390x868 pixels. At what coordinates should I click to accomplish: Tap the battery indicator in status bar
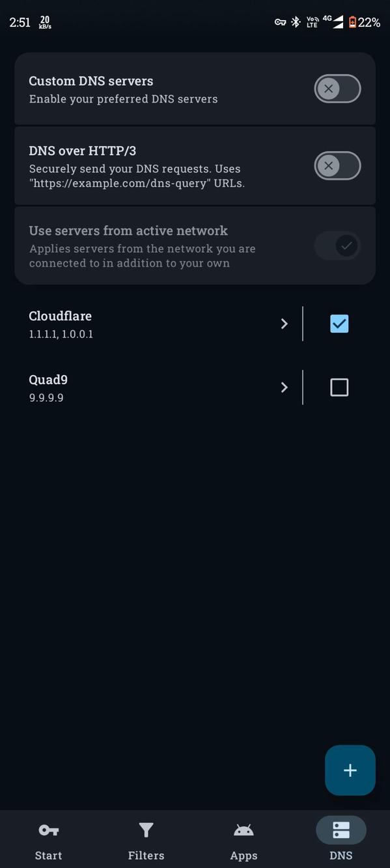click(352, 21)
